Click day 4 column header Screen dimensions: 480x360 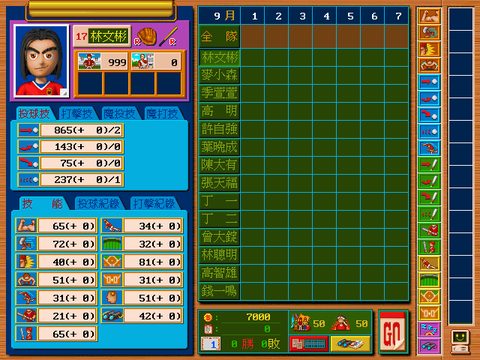click(326, 16)
